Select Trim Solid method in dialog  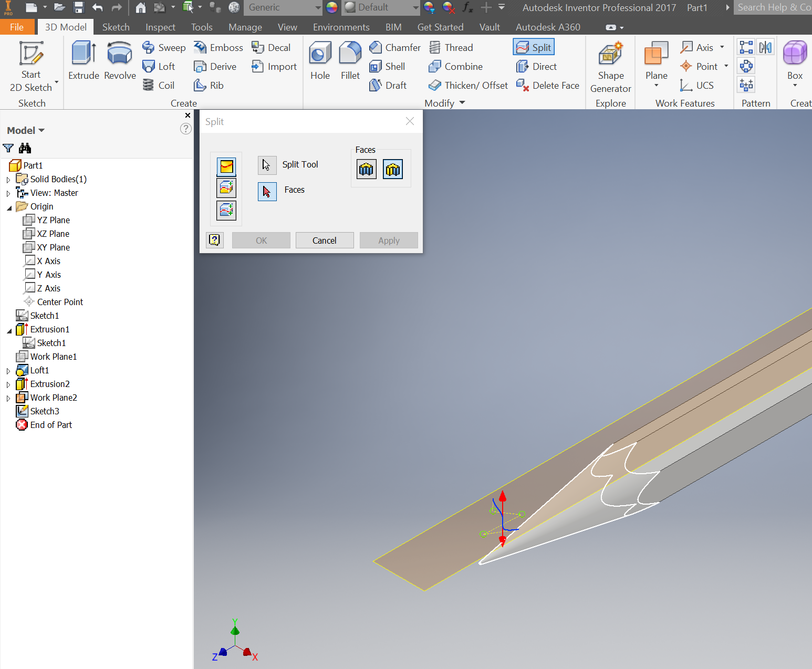coord(226,188)
